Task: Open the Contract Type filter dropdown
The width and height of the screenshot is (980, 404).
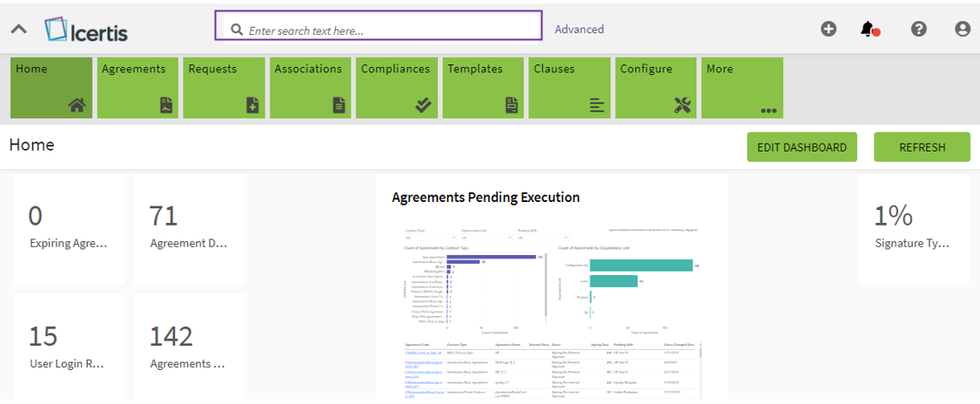Action: 430,237
